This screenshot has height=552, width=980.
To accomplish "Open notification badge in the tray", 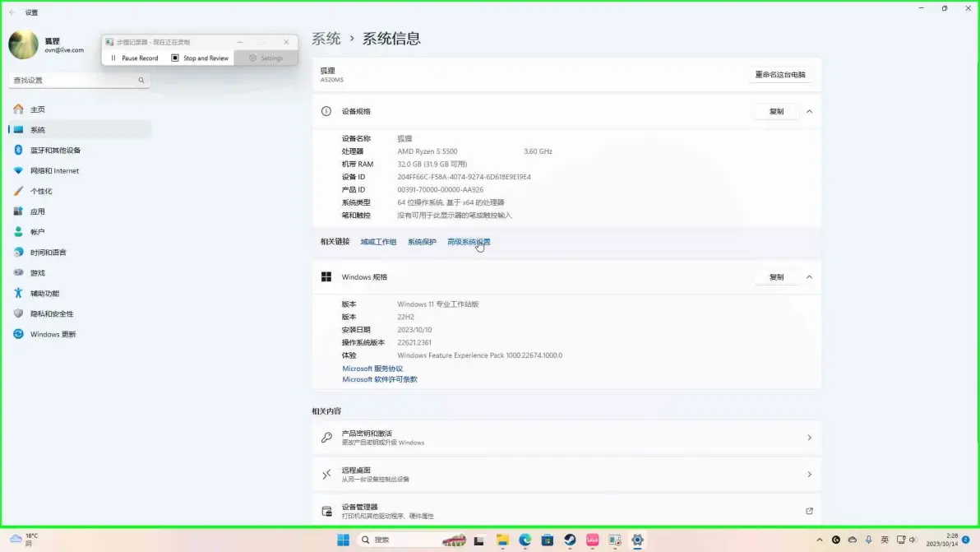I will (966, 540).
